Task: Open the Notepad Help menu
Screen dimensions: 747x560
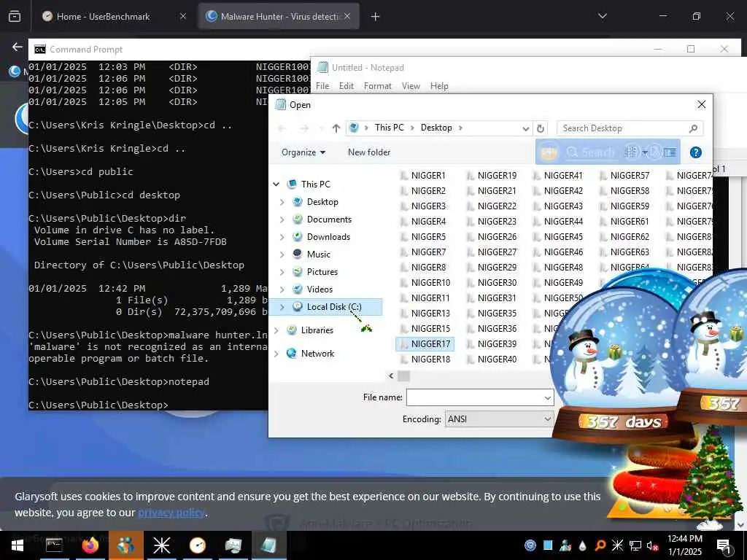Action: (x=439, y=86)
